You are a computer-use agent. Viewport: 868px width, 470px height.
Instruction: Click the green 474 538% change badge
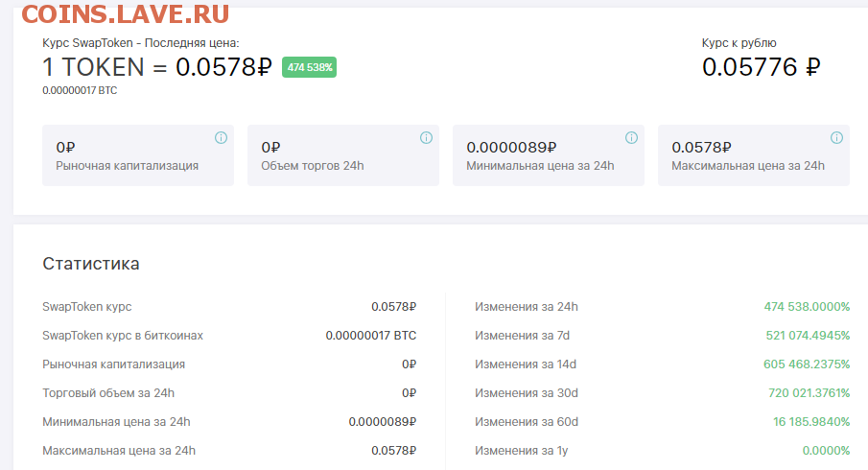tap(310, 67)
